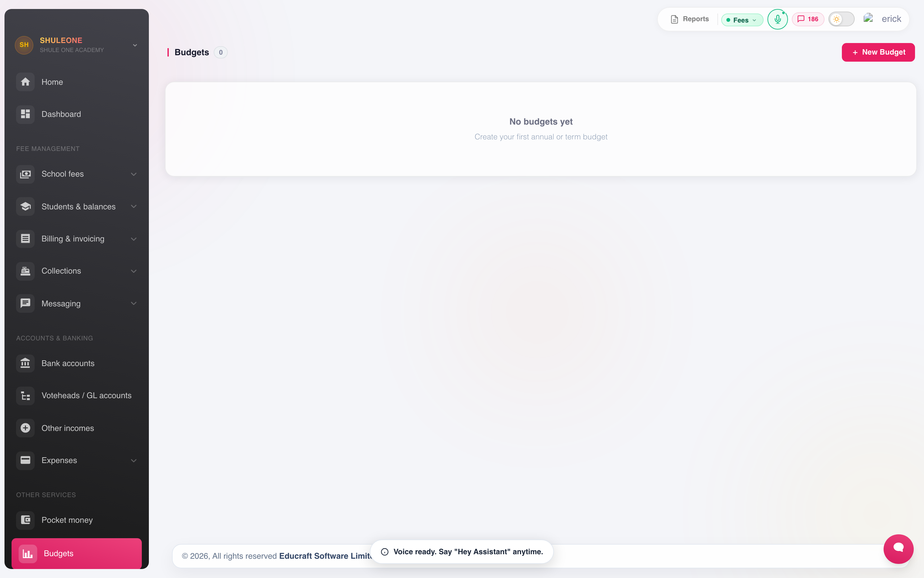Click the Budgets bar chart icon
924x578 pixels.
pos(28,554)
